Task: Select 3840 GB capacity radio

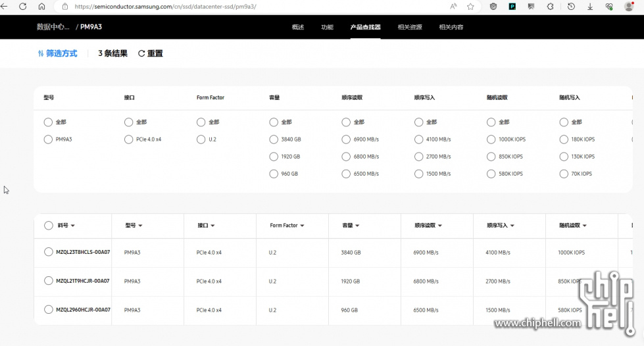Action: tap(274, 139)
